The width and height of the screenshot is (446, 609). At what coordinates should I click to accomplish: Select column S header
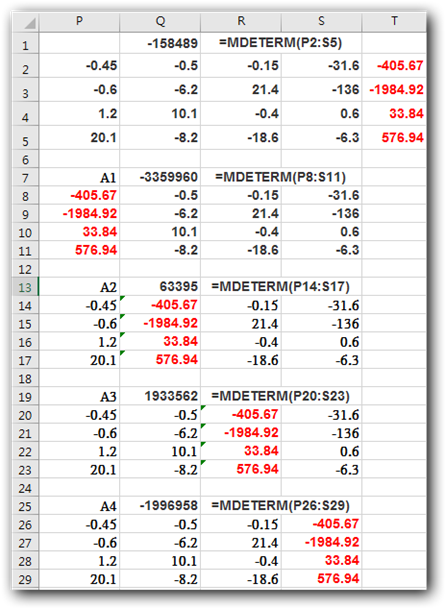(x=321, y=21)
